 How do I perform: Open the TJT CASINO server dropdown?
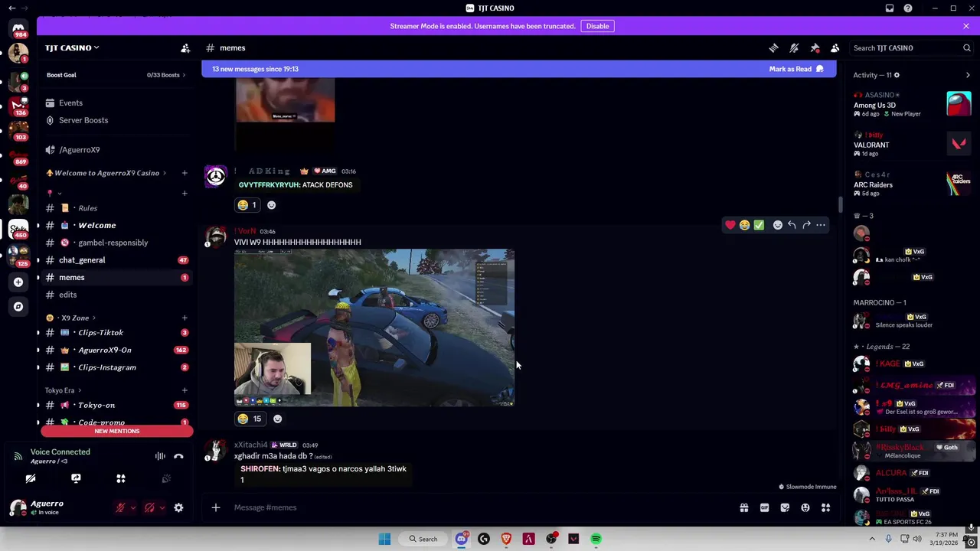click(72, 47)
